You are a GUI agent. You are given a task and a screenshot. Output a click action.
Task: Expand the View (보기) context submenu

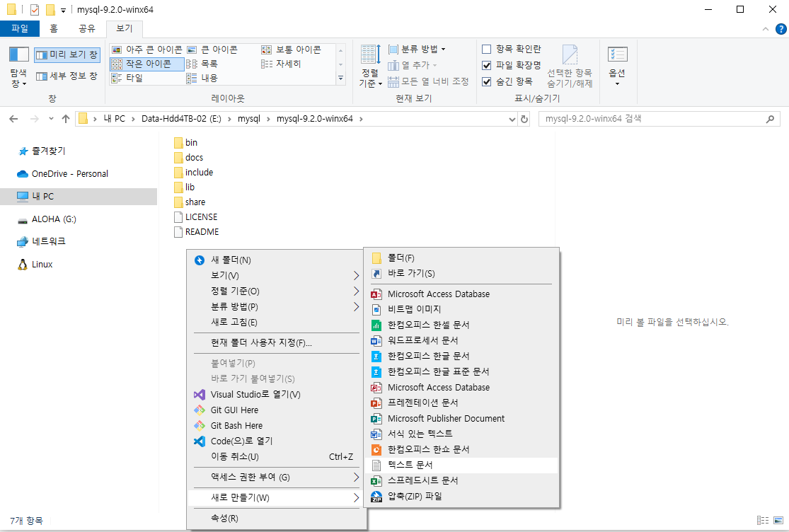coord(276,276)
